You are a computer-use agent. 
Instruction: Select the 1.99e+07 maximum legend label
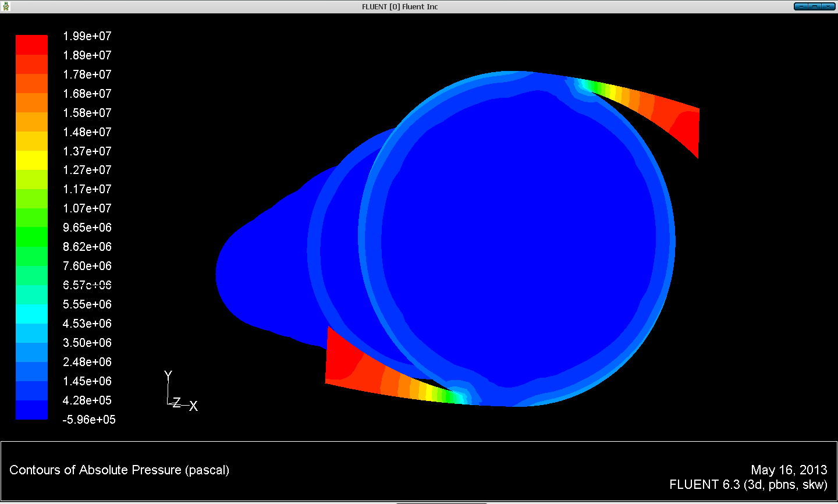87,36
